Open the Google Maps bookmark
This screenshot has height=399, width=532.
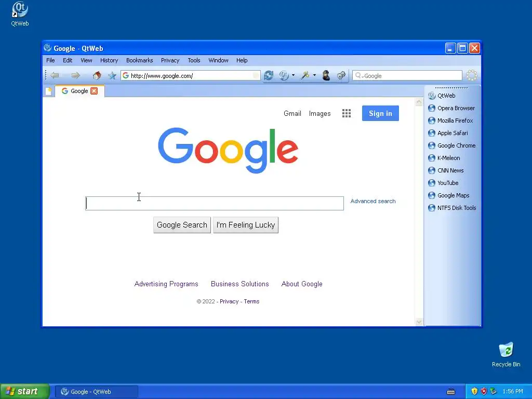pos(449,195)
